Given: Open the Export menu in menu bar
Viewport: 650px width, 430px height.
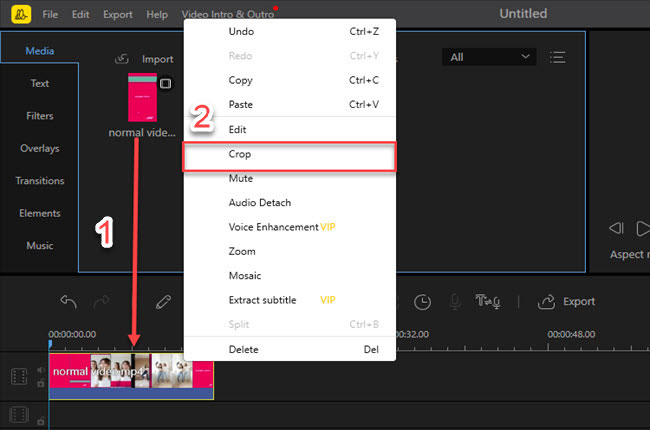Looking at the screenshot, I should (x=118, y=15).
